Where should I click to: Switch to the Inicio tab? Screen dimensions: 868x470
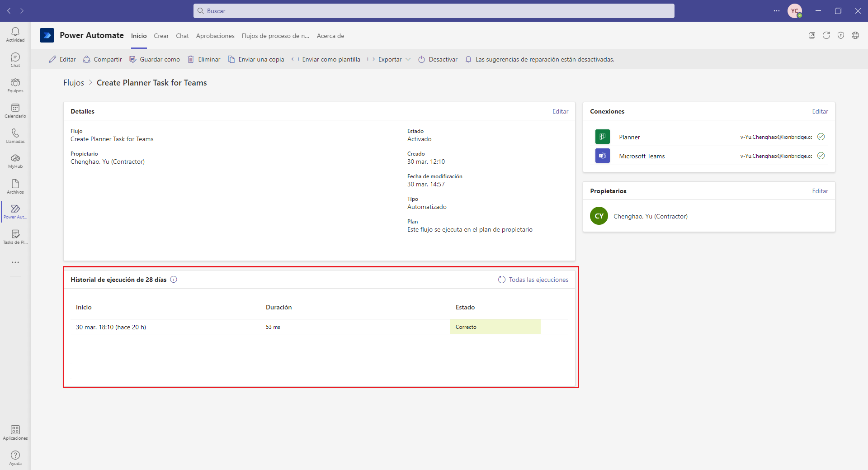(139, 36)
